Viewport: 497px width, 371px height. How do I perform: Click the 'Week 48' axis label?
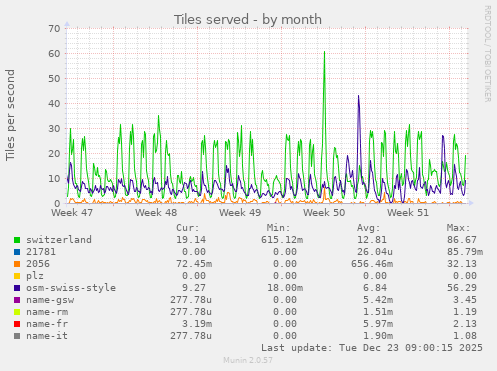(156, 213)
